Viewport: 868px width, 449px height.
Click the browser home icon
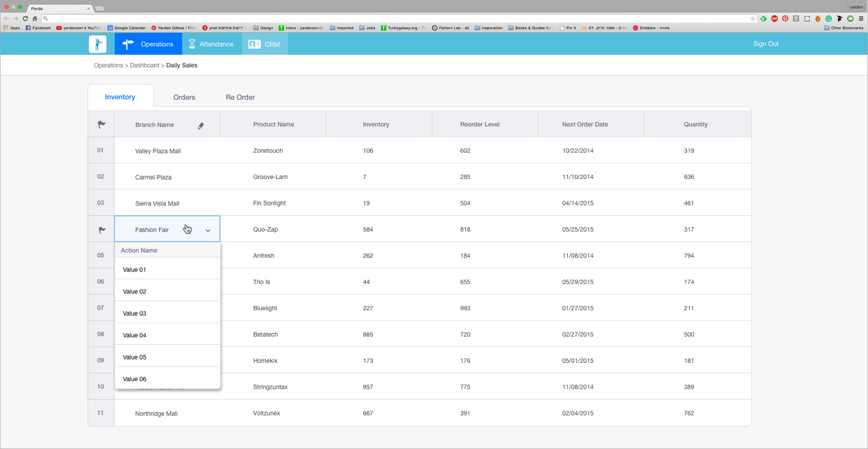pyautogui.click(x=33, y=19)
